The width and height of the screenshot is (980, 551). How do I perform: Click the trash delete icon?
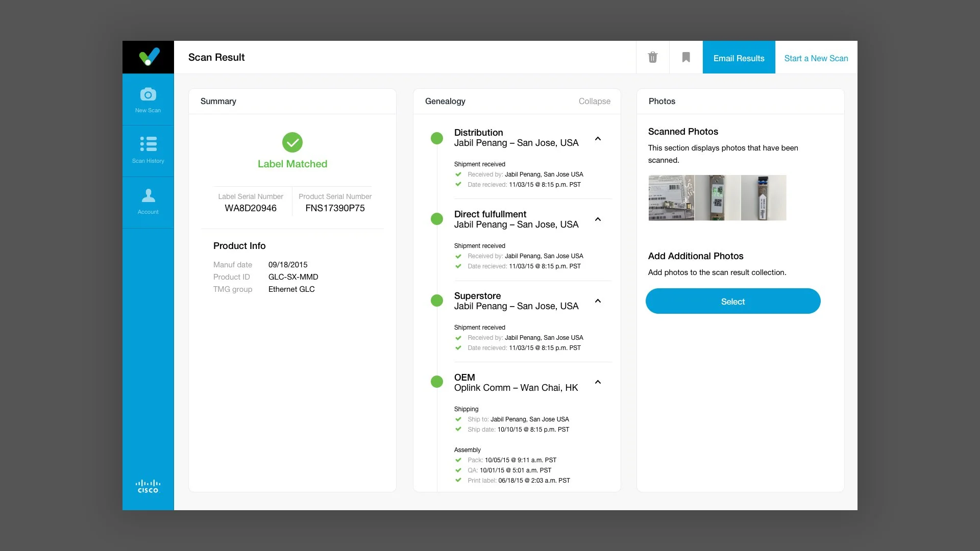click(652, 57)
